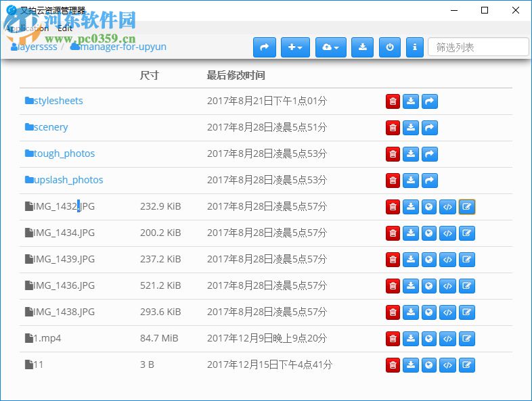Delete the tough_photos folder
The height and width of the screenshot is (401, 532).
(x=393, y=154)
